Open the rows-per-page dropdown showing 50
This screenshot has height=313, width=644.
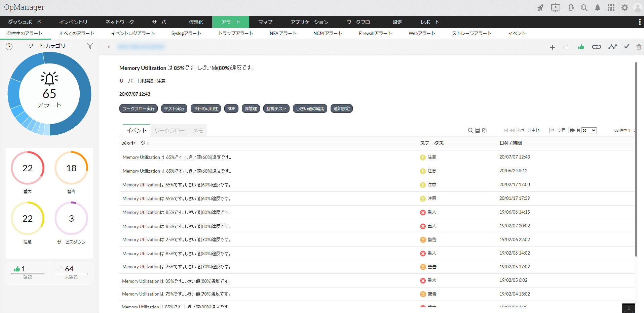589,130
